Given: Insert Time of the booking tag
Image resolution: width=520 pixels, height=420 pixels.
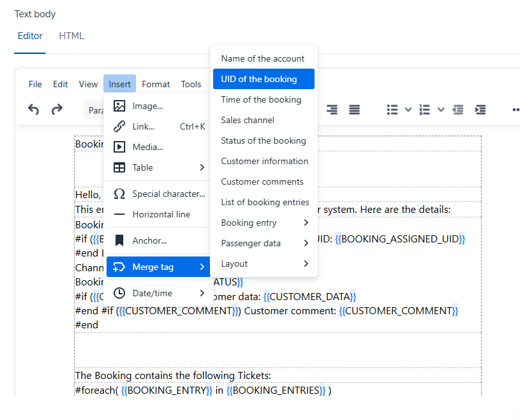Looking at the screenshot, I should [x=264, y=99].
